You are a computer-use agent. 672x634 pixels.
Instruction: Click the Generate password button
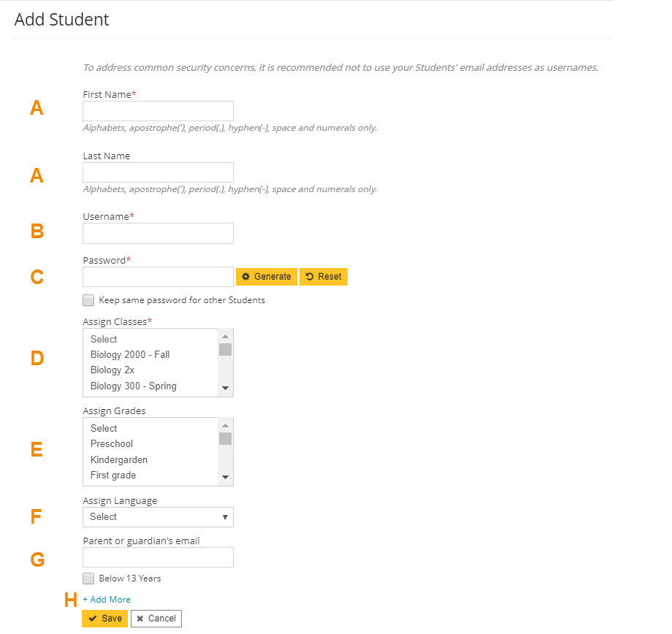pyautogui.click(x=266, y=276)
